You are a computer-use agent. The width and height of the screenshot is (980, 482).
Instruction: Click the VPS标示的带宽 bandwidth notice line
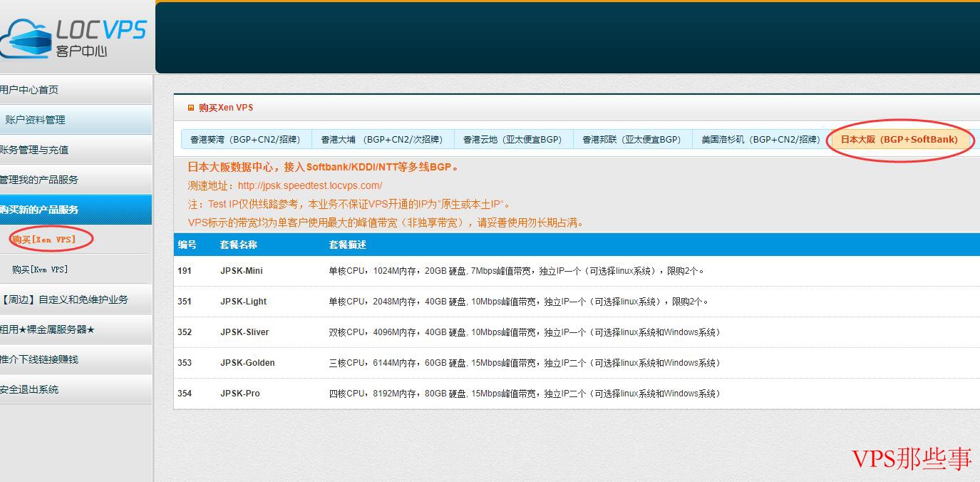tap(388, 222)
